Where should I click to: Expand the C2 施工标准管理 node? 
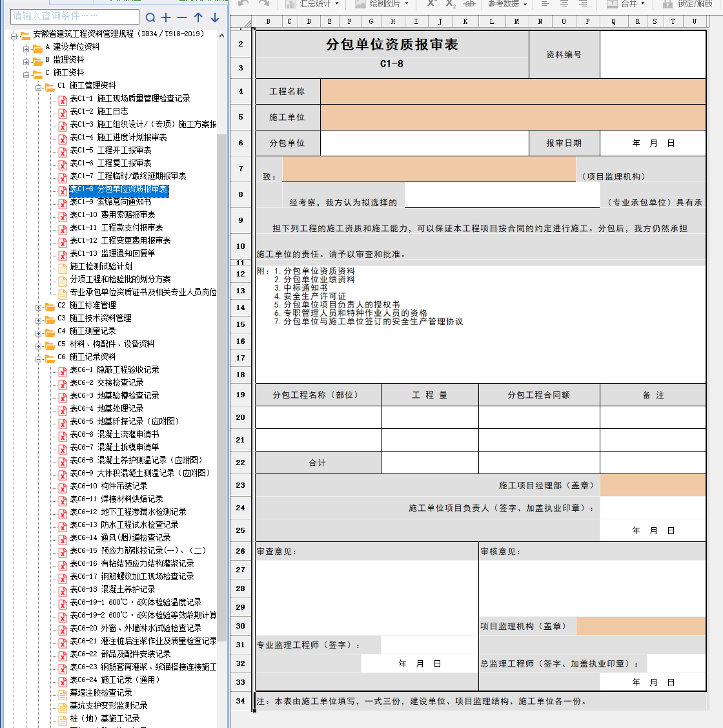point(39,307)
